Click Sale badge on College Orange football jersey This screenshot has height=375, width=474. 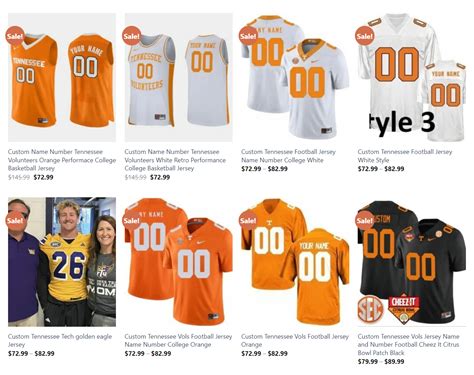pos(131,220)
